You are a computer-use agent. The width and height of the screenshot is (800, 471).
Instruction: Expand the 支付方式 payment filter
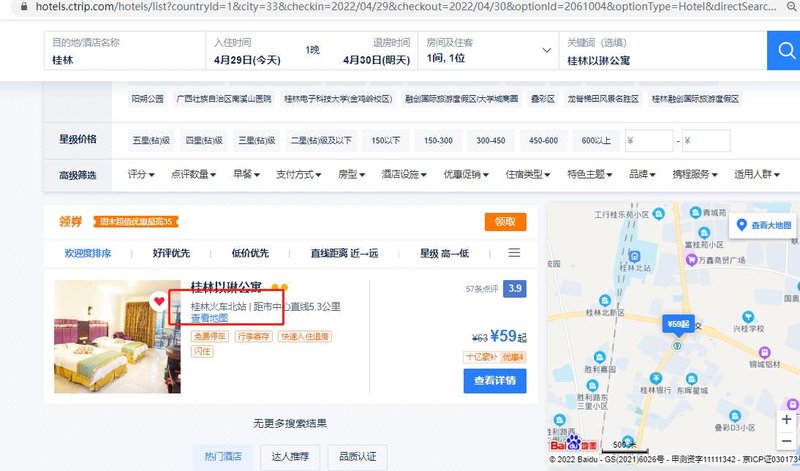298,175
